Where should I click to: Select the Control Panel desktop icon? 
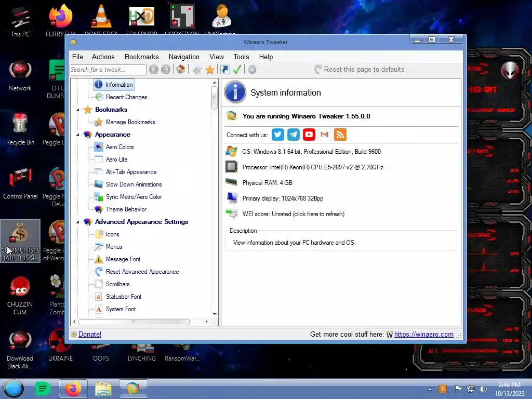[x=20, y=183]
